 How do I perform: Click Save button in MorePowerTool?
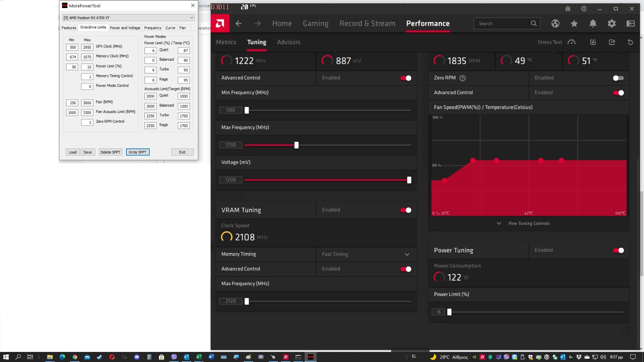coord(87,152)
